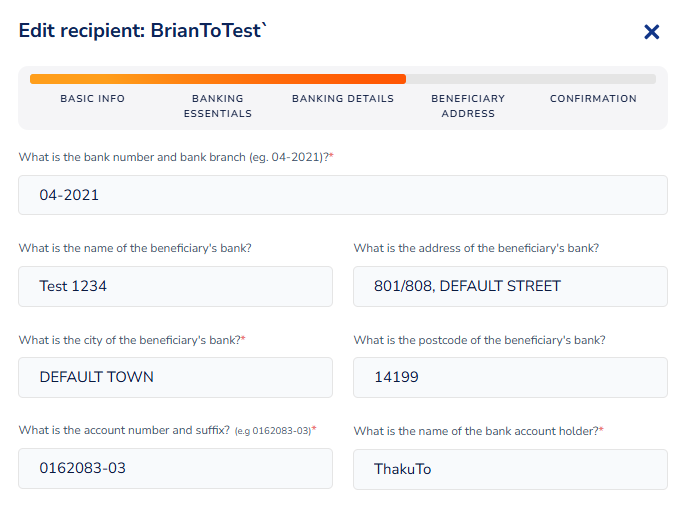The width and height of the screenshot is (686, 509).
Task: Edit the account holder name field ThakuTo
Action: (x=510, y=469)
